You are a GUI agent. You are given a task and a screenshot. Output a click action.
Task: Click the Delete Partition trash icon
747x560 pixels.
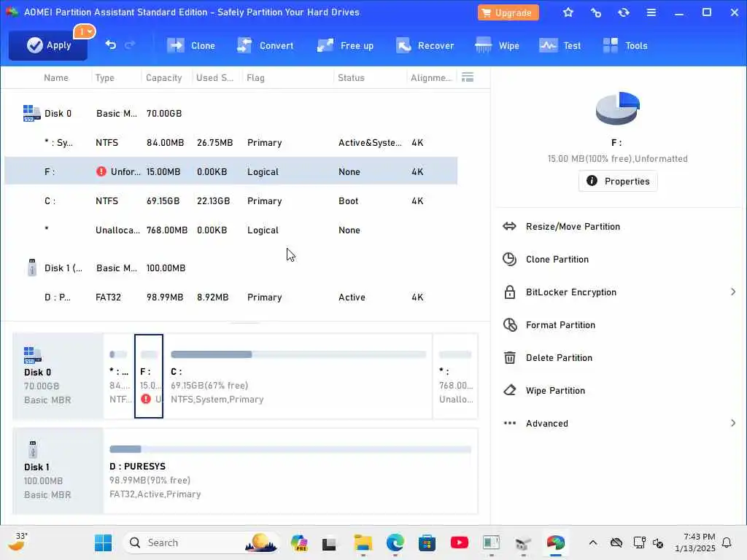[x=509, y=357]
